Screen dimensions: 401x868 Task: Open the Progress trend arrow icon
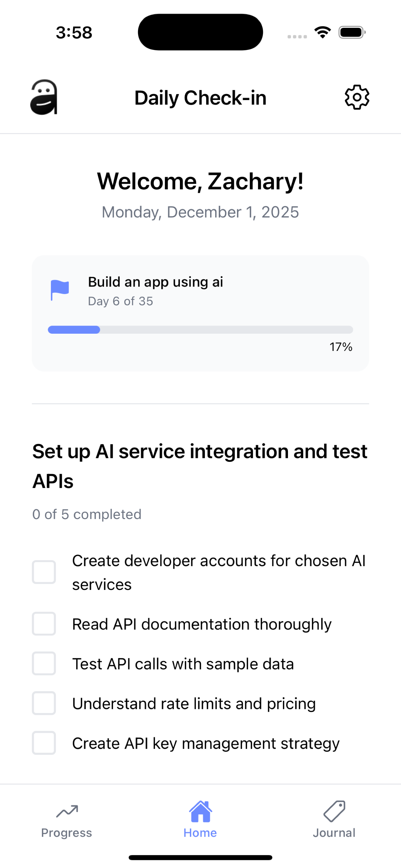point(67,811)
